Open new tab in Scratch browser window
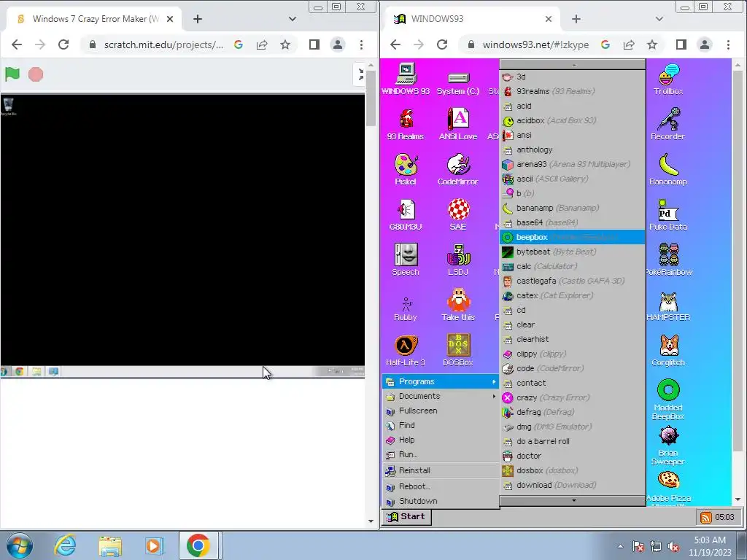Image resolution: width=747 pixels, height=560 pixels. [x=198, y=19]
